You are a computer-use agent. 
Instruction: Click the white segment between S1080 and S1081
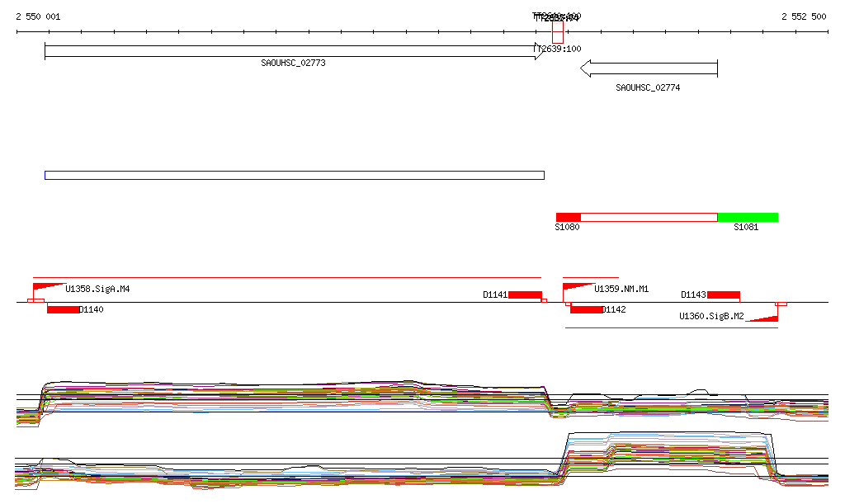click(x=649, y=217)
